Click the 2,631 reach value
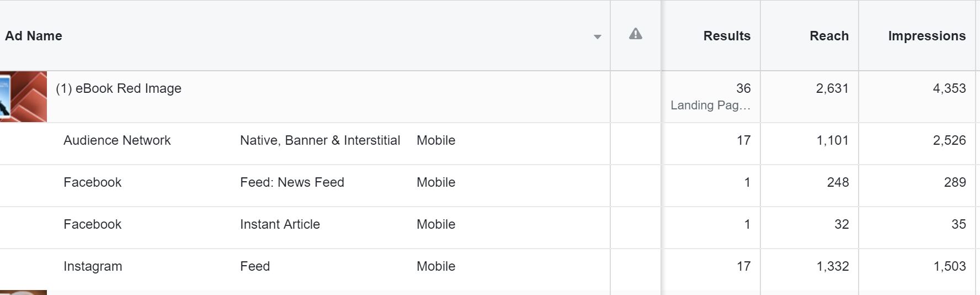The image size is (980, 295). tap(832, 88)
